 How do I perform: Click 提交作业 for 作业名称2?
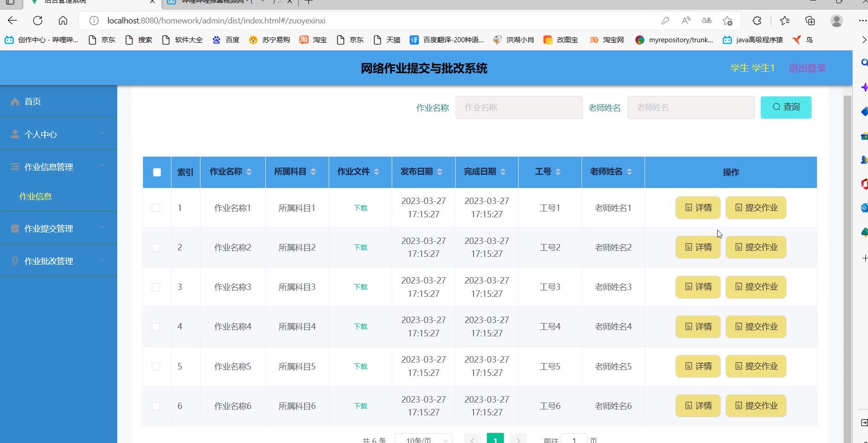[x=756, y=247]
